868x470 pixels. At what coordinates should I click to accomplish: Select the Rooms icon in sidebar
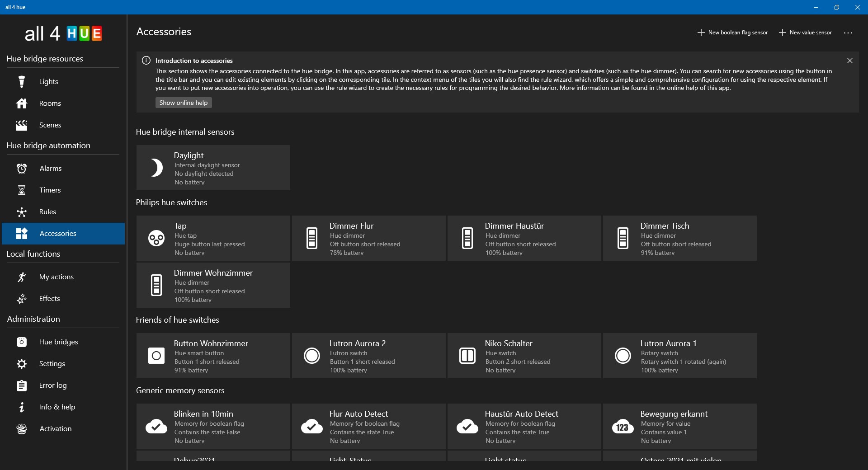tap(21, 103)
